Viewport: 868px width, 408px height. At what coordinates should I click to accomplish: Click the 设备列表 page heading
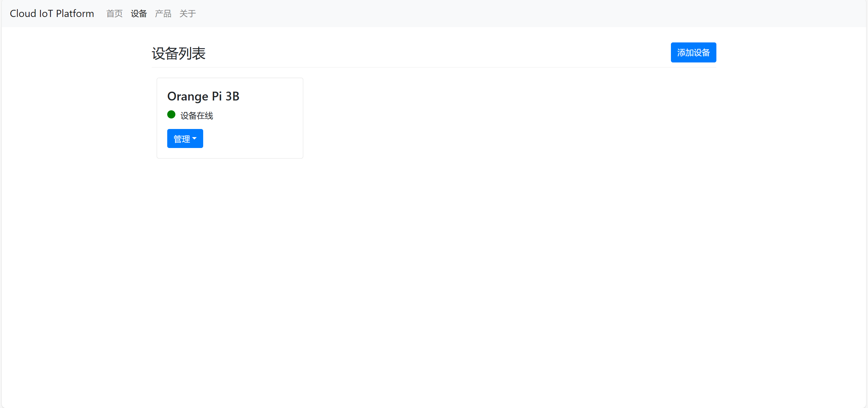coord(178,53)
